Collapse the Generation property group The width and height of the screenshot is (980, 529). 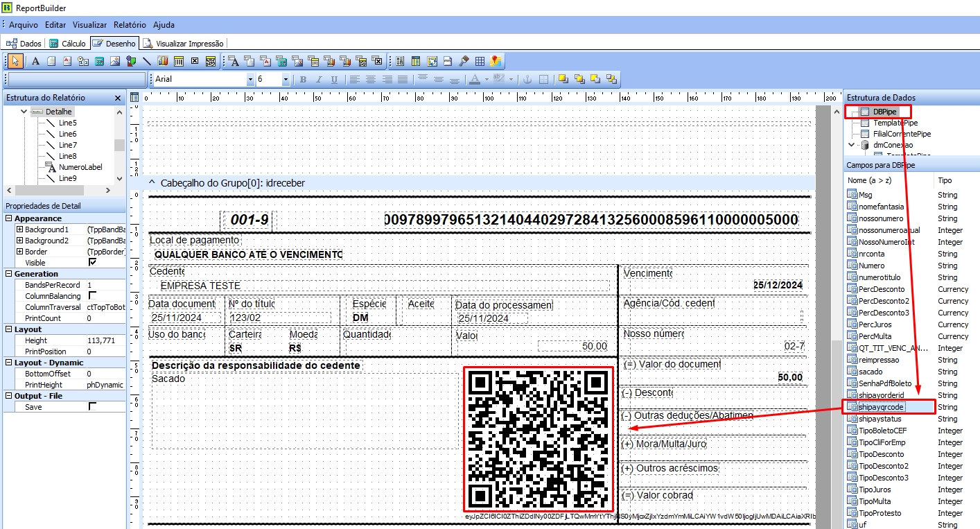click(9, 274)
